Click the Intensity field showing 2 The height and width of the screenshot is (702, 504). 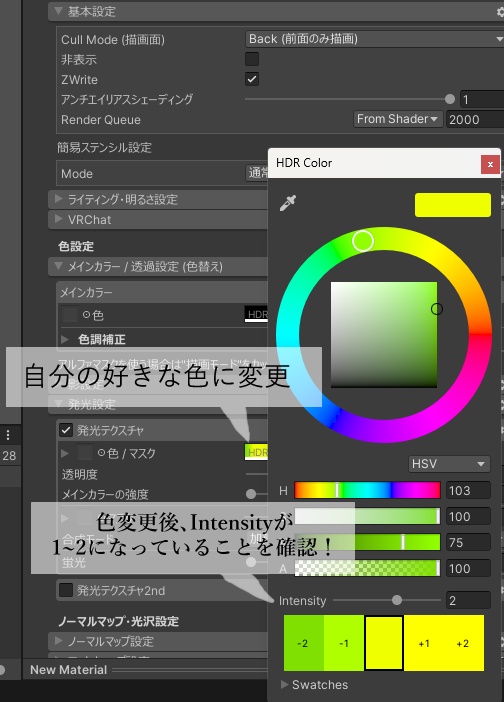tap(468, 600)
